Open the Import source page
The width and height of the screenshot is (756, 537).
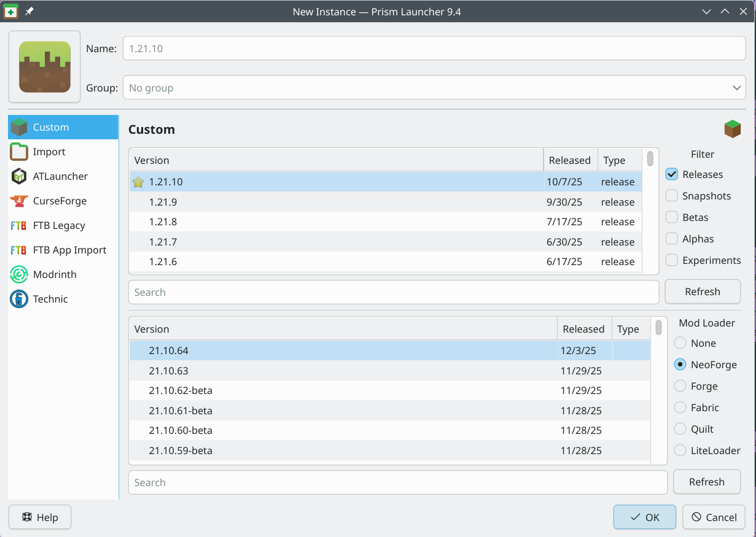point(49,152)
